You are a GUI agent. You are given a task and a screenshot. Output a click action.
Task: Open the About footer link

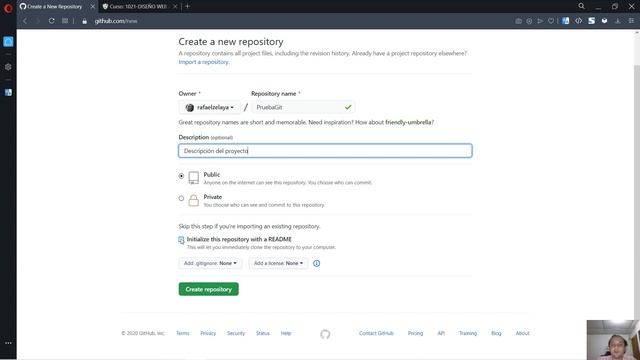tap(522, 333)
